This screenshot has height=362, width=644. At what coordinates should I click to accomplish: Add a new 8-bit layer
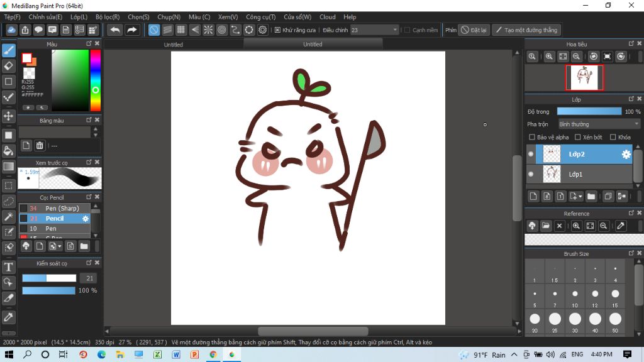tap(547, 197)
